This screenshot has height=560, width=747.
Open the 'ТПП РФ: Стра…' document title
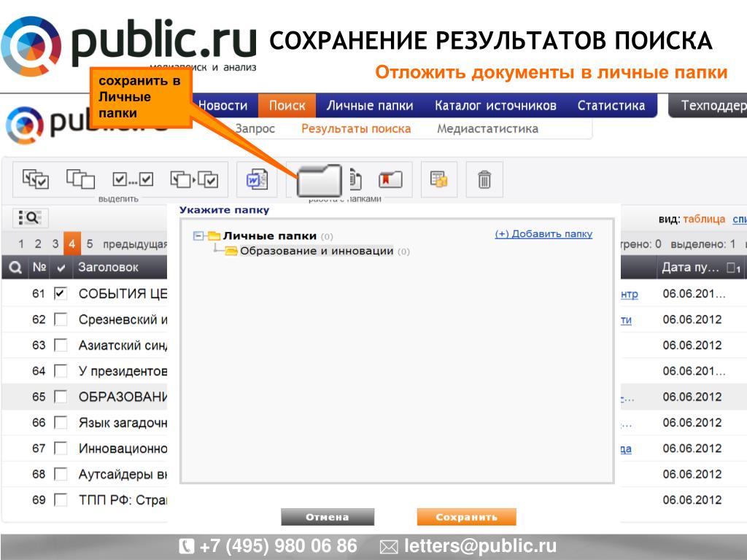tap(123, 500)
